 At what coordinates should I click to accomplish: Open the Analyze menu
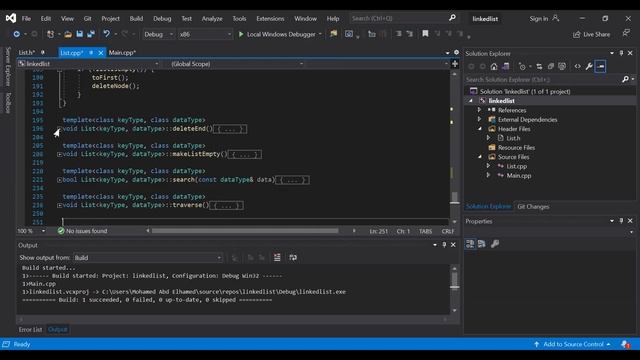[x=212, y=18]
